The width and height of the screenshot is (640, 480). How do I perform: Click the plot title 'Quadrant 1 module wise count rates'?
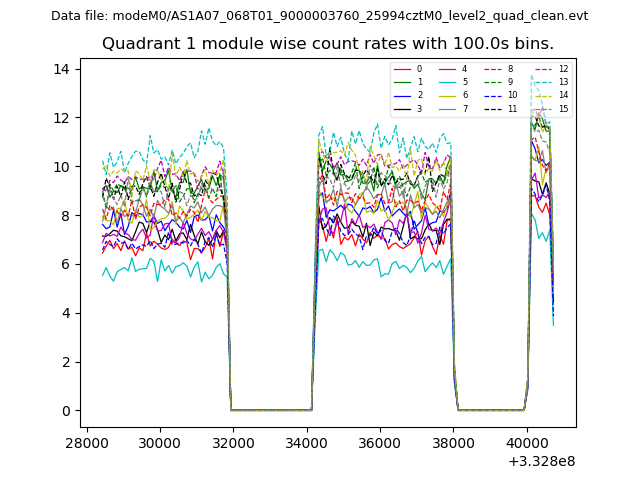(327, 44)
